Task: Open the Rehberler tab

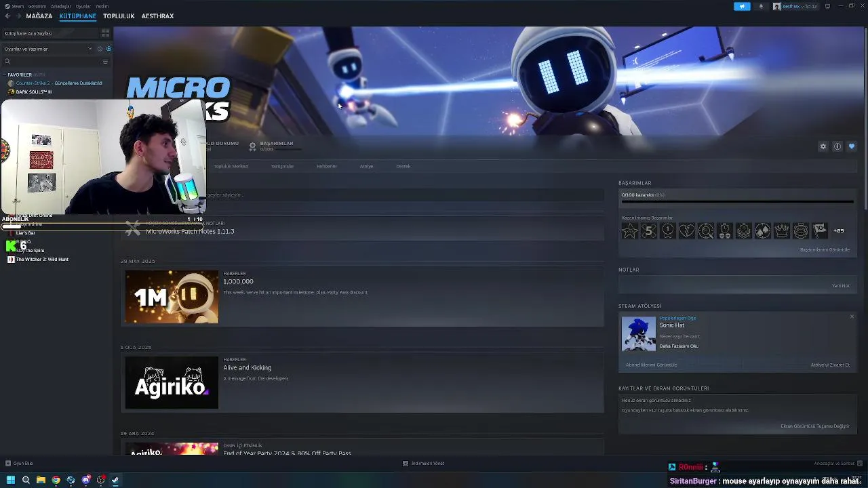Action: point(327,166)
